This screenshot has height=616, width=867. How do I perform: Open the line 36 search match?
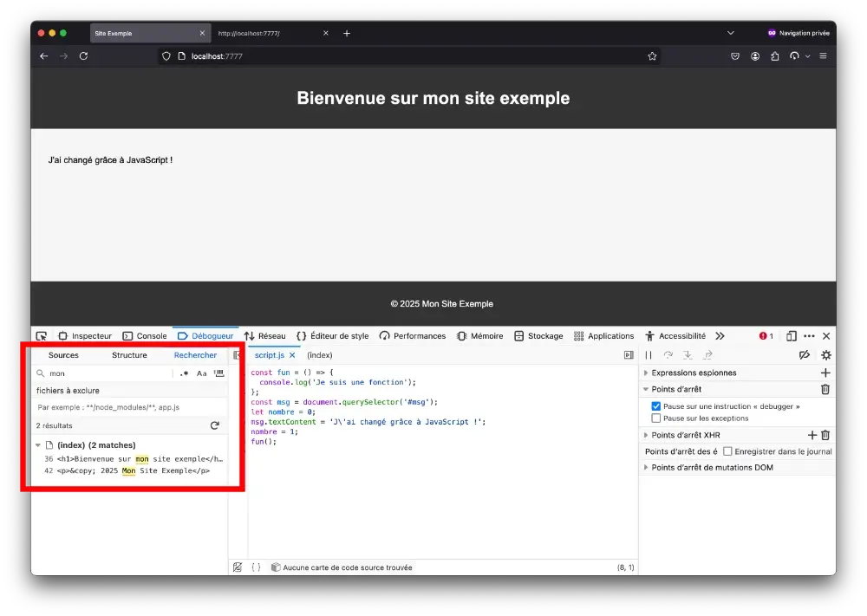139,458
